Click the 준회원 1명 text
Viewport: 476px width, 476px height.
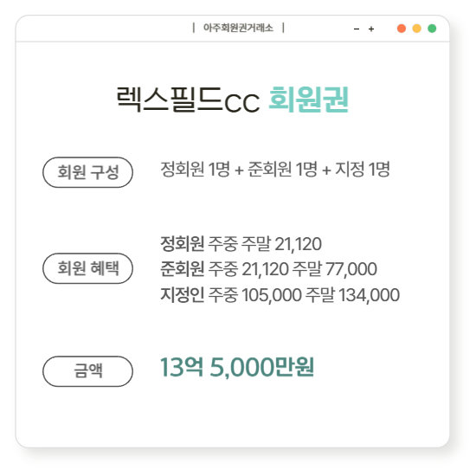pos(283,169)
